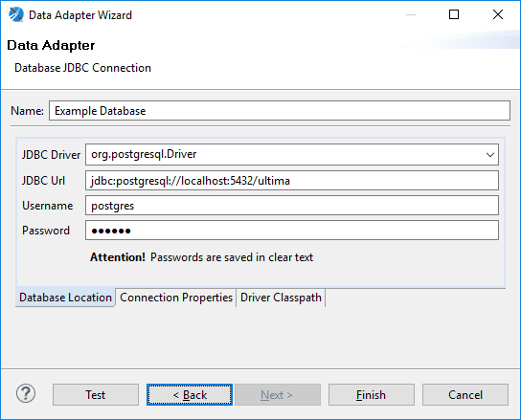Maximize the wizard window
Viewport: 521px width, 420px height.
[x=454, y=14]
